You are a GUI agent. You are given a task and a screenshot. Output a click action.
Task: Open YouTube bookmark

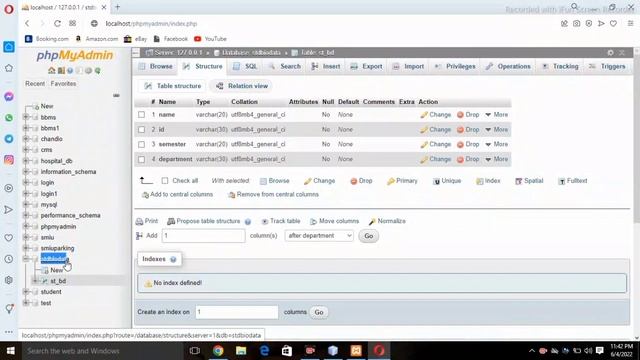coord(211,39)
